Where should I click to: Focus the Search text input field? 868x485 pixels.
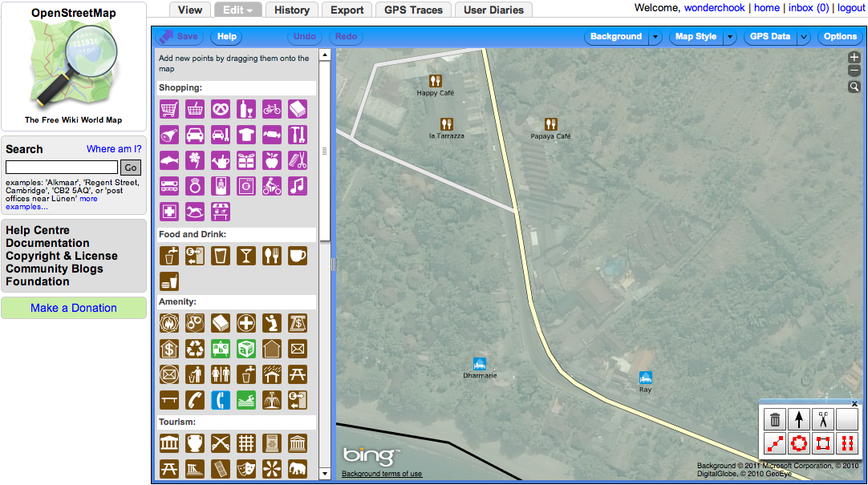click(x=62, y=168)
